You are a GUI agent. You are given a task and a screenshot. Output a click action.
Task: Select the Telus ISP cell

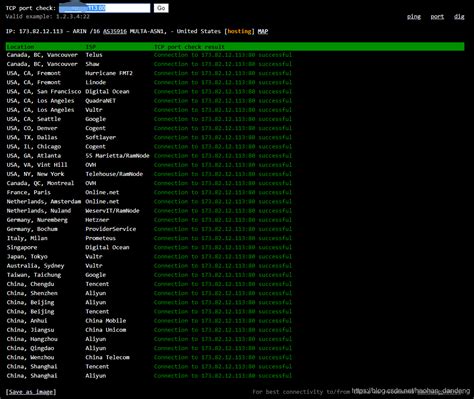coord(94,55)
